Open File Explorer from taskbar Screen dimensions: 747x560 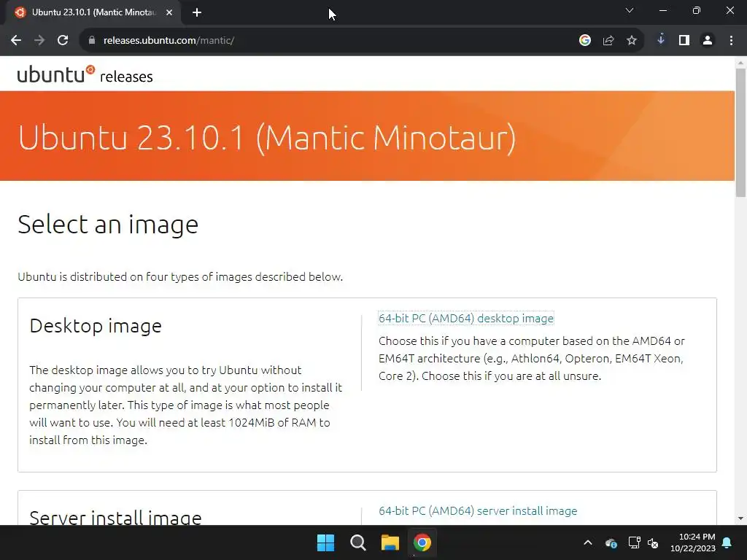(x=390, y=542)
